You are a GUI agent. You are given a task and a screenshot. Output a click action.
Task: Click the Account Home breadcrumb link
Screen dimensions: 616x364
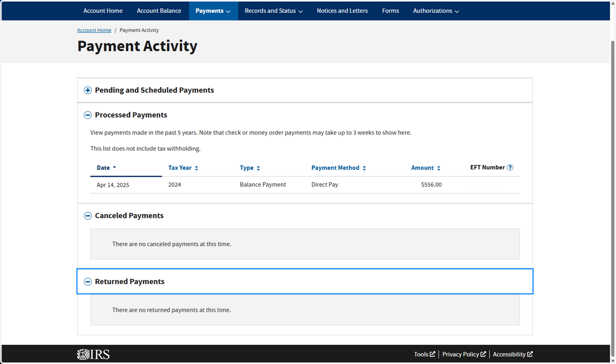(94, 30)
